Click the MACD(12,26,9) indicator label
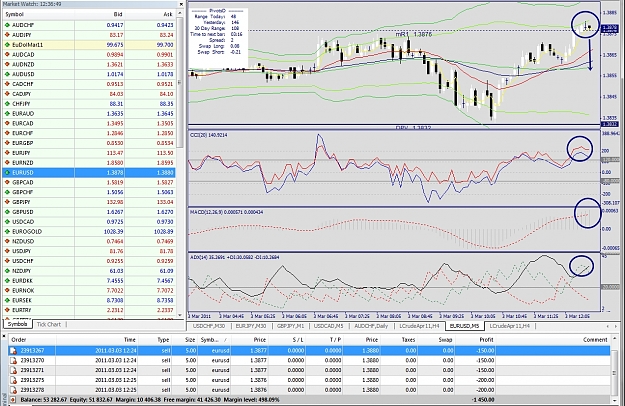The image size is (625, 406). pos(227,212)
